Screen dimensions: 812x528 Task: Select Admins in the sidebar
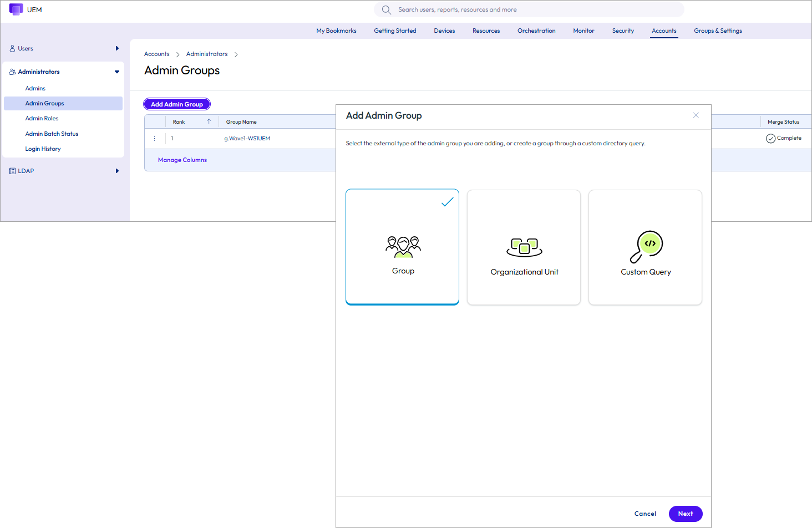(x=35, y=89)
